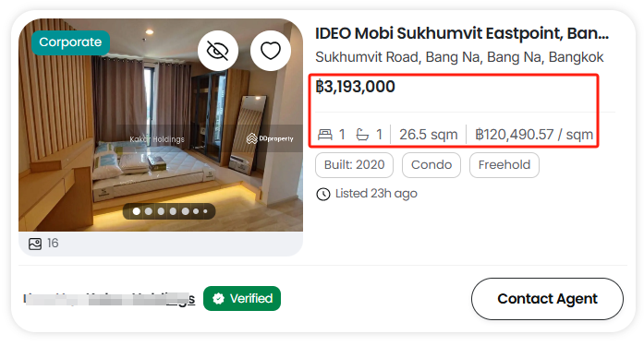Save listing with the heart icon

[271, 51]
